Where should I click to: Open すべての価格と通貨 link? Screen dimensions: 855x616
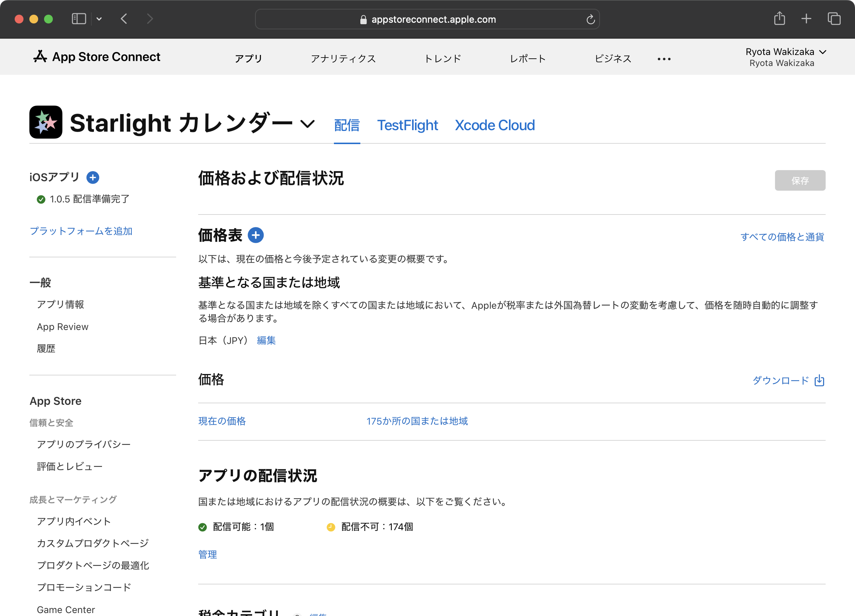(x=782, y=236)
